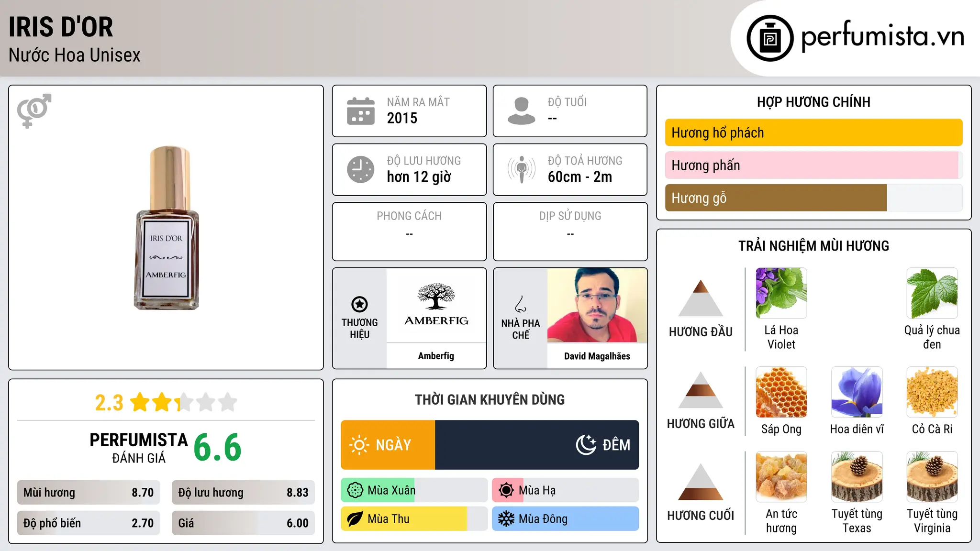Click the Hương đầu pyramid icon
980x551 pixels.
coord(701,298)
